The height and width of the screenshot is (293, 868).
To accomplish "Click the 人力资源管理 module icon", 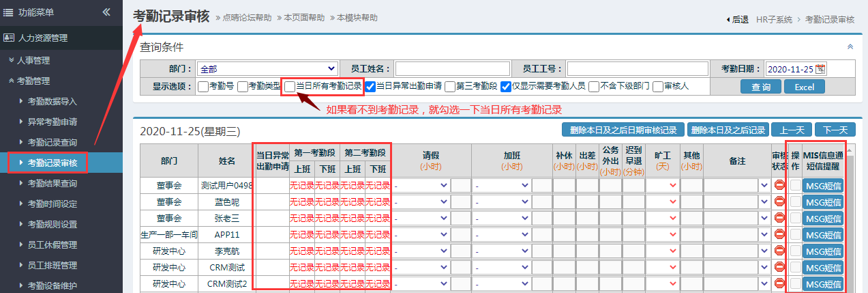I will click(x=9, y=38).
